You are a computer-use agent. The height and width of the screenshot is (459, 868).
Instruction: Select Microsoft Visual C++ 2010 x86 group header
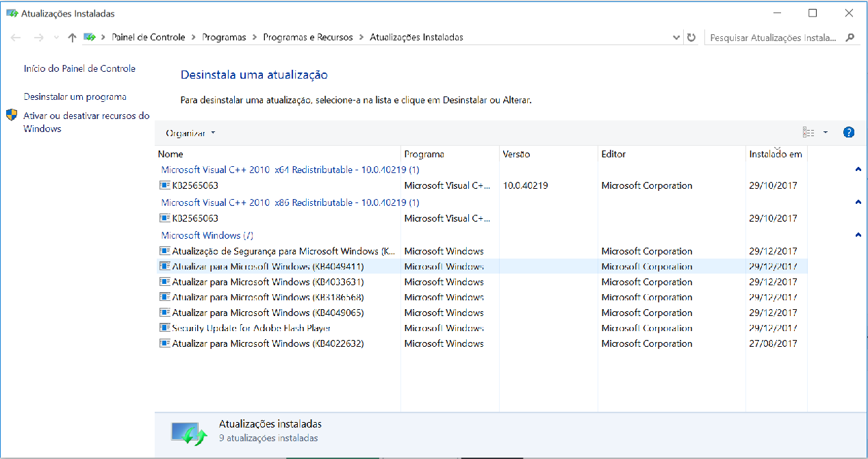click(x=290, y=202)
